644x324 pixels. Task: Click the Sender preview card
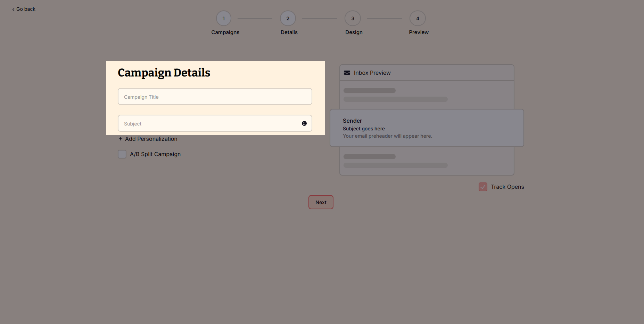click(x=427, y=128)
